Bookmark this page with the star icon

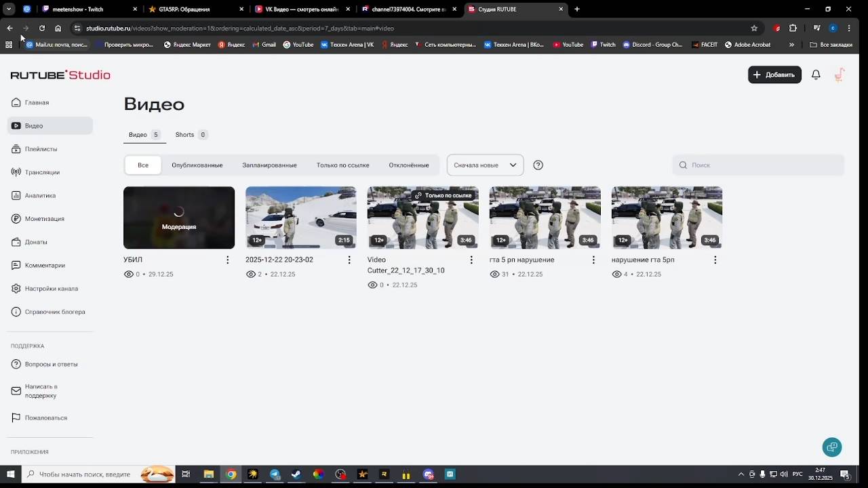(754, 28)
